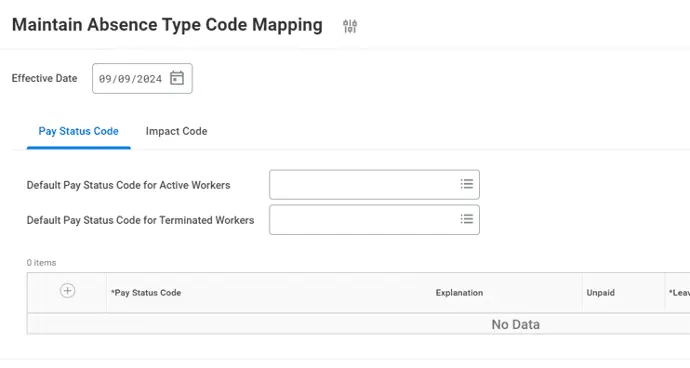The width and height of the screenshot is (690, 368).
Task: Click the *Pay Status Code column header
Action: coord(146,293)
